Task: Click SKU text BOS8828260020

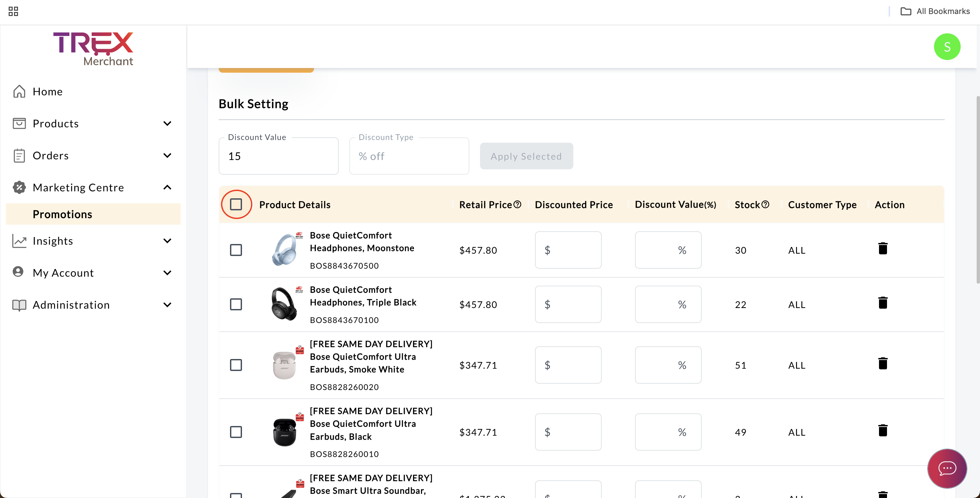Action: click(344, 387)
